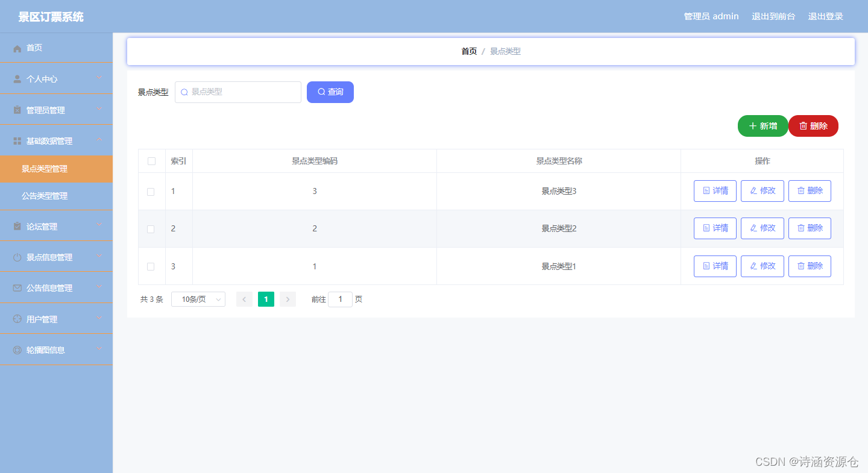
Task: Click the magnifier icon inside the 景点类型 search field
Action: pos(184,92)
